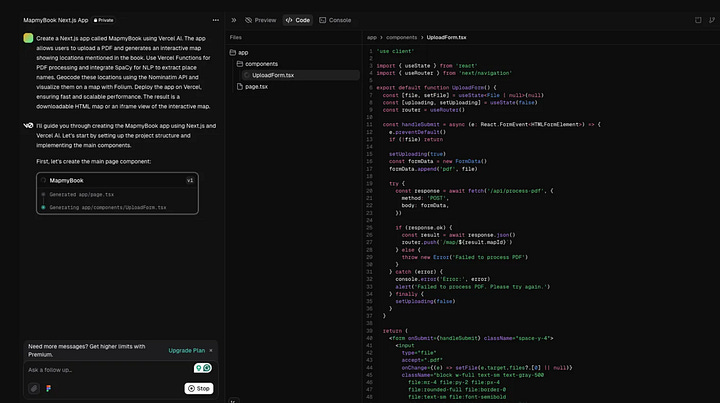The width and height of the screenshot is (720, 403).
Task: Click the page.tsx file icon
Action: tap(240, 86)
